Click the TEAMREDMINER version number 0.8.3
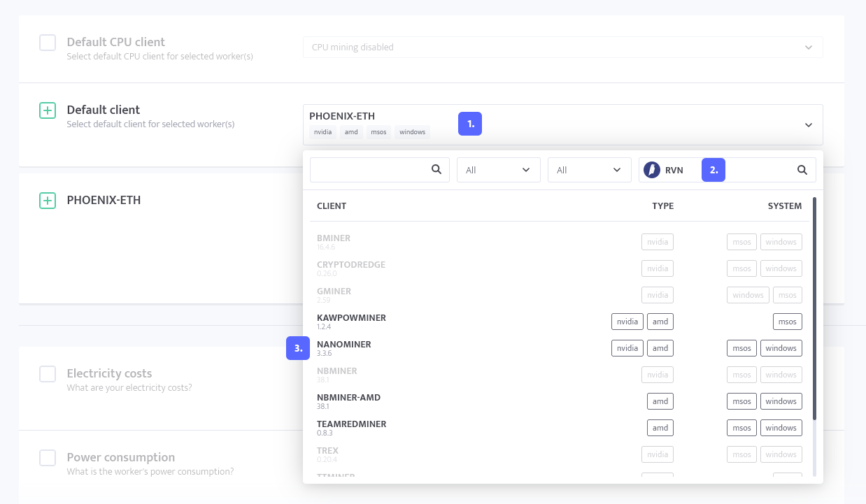 (324, 433)
